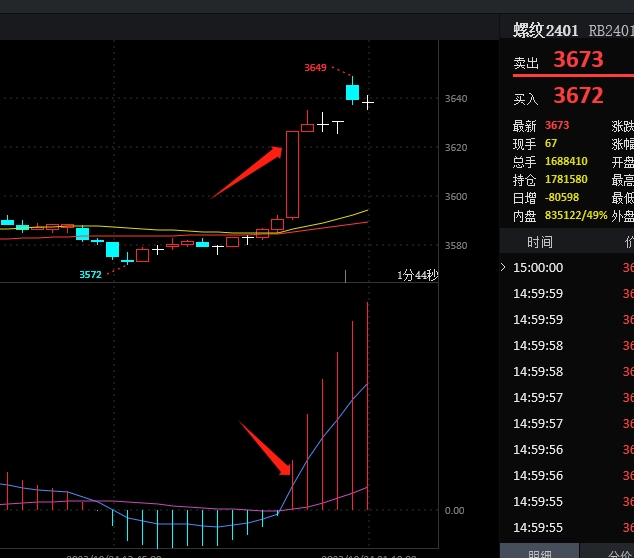This screenshot has width=634, height=558.
Task: Click the contract name 螺纹2401
Action: tap(546, 31)
